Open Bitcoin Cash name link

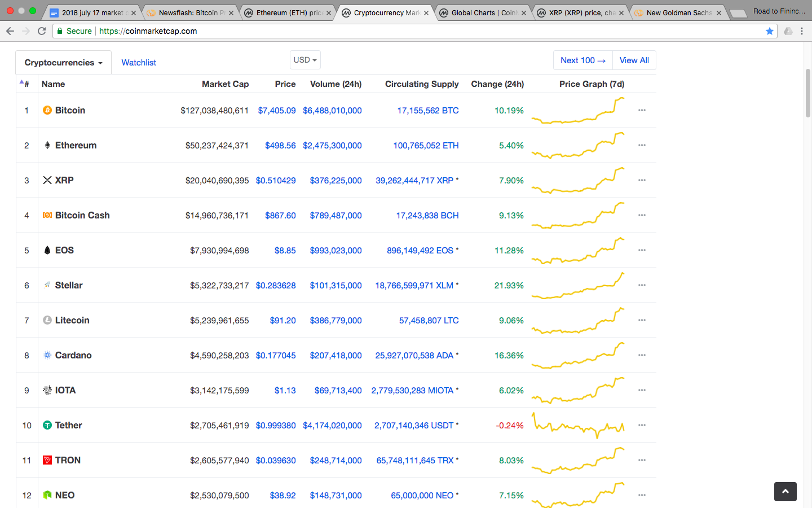82,215
